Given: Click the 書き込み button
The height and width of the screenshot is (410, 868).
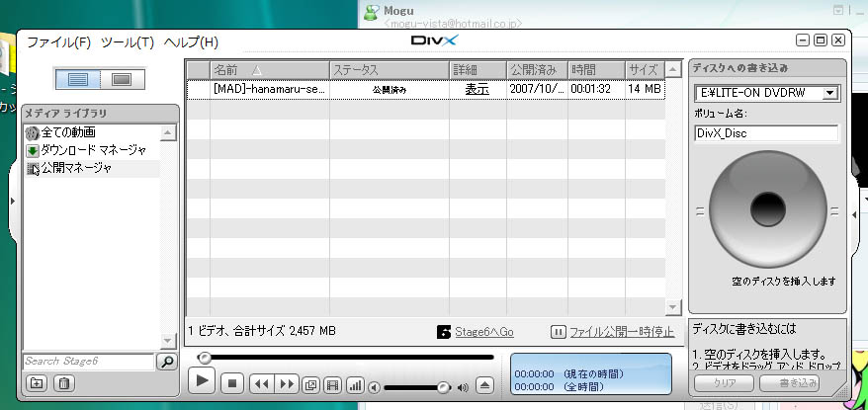Looking at the screenshot, I should (789, 383).
